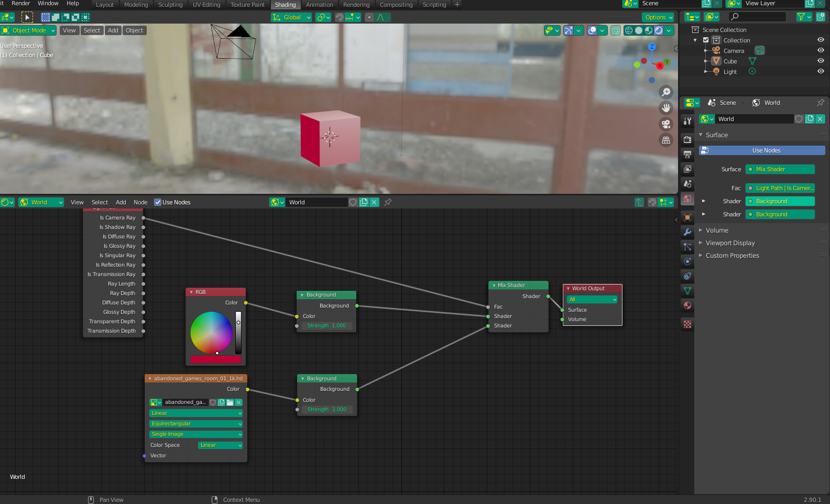Open the Output properties tab
The image size is (830, 504).
pyautogui.click(x=687, y=154)
